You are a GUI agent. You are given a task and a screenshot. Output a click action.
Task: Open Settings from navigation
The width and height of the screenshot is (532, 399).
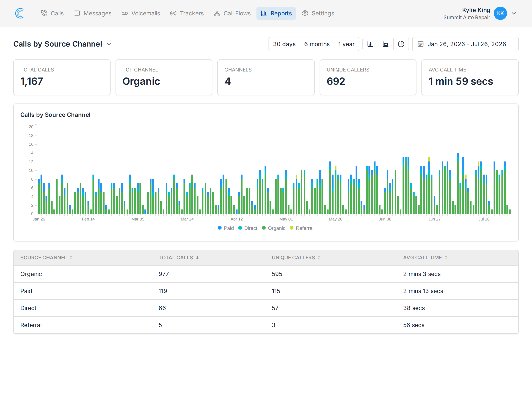tap(318, 13)
